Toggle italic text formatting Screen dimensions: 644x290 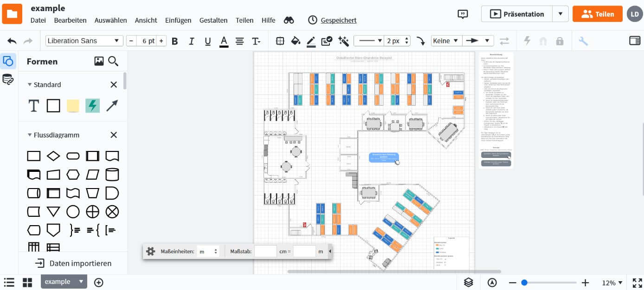[x=191, y=41]
